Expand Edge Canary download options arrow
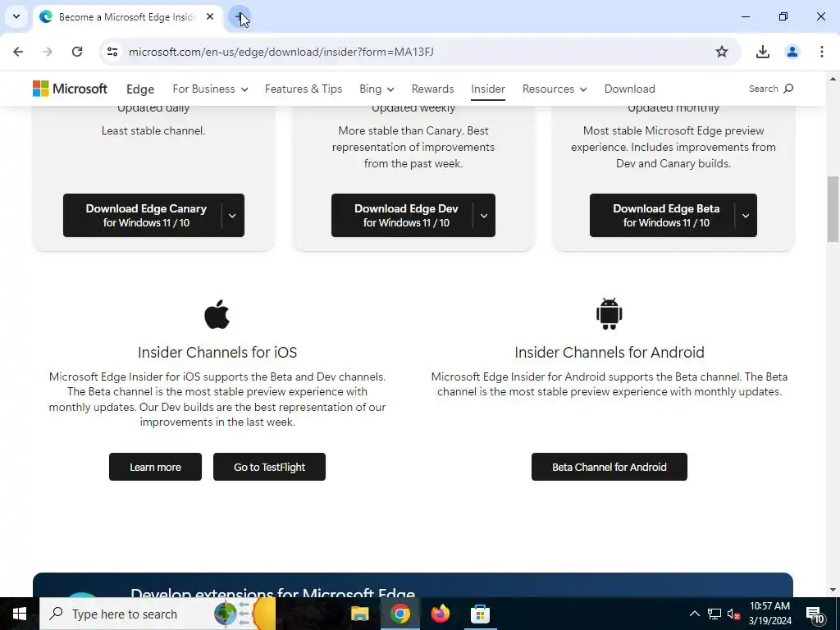Screen dimensions: 840x630 click(232, 216)
